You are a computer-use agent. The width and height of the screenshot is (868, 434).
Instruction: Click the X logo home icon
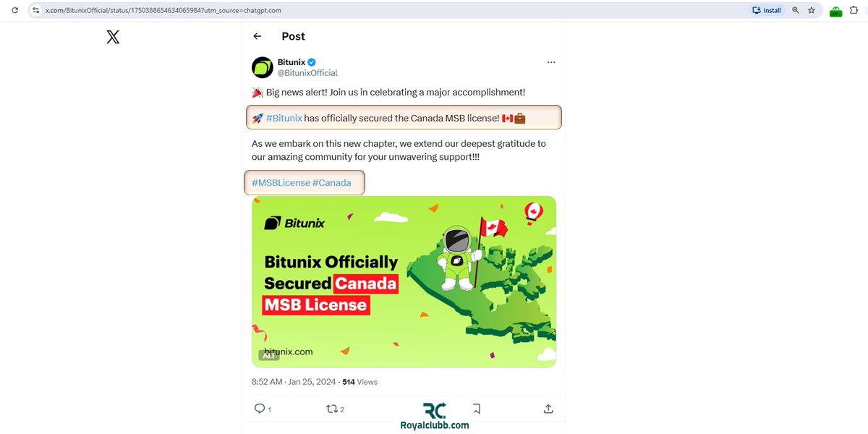113,37
